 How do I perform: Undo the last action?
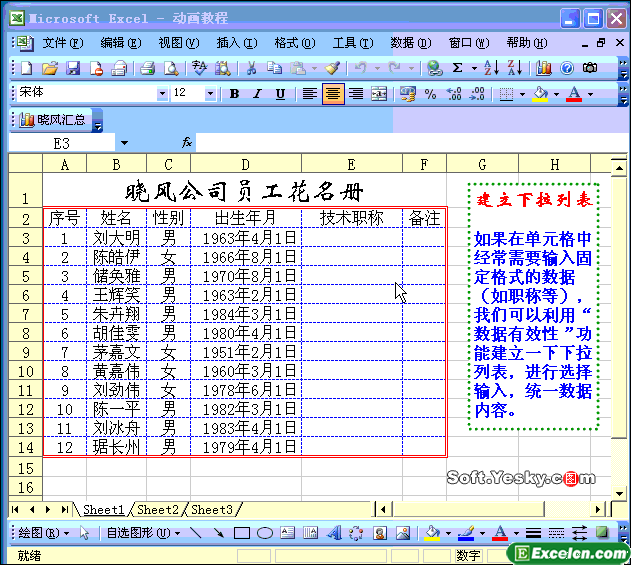[x=360, y=68]
